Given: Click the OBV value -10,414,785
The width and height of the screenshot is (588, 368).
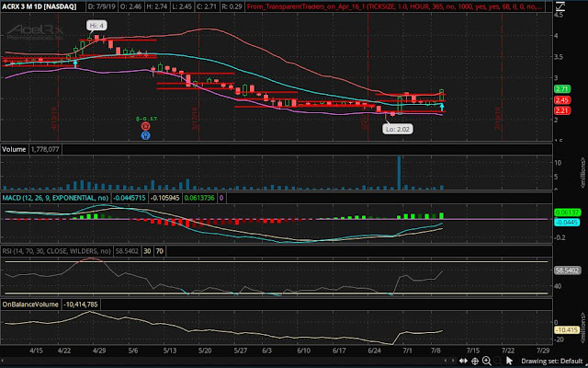Looking at the screenshot, I should 81,305.
